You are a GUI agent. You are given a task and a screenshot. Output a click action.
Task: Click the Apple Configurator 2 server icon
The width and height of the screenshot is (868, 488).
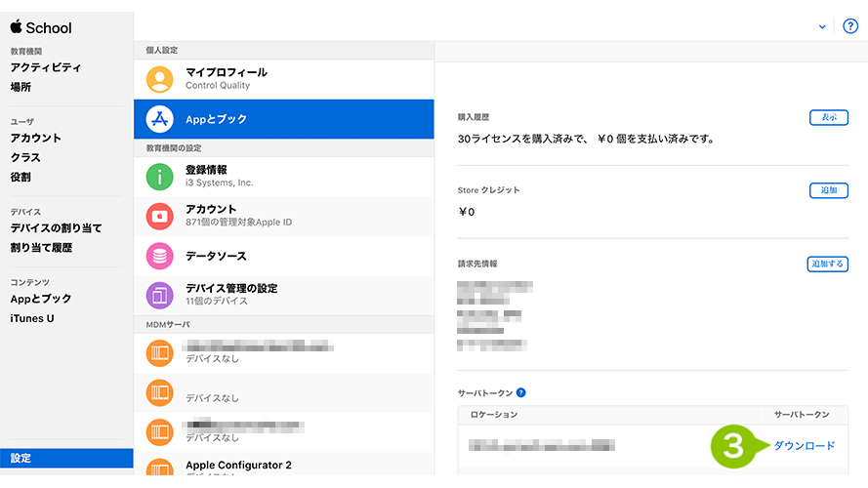click(159, 468)
